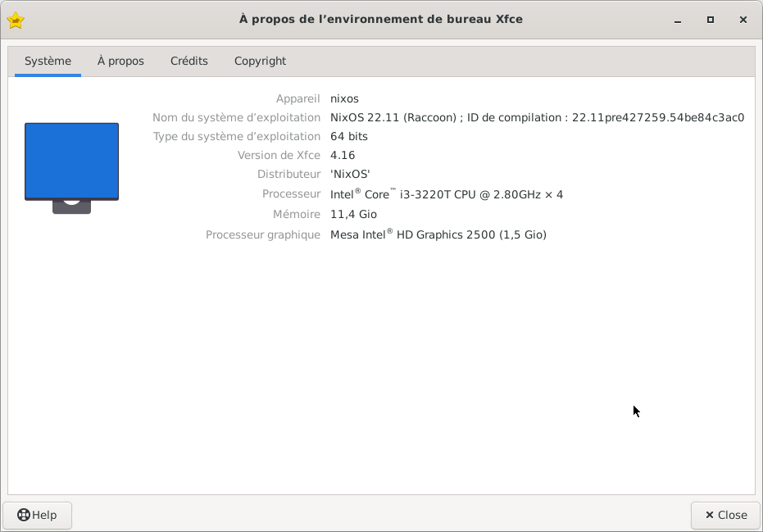Screen dimensions: 763x532
Task: Select the Copyright tab
Action: tap(260, 61)
